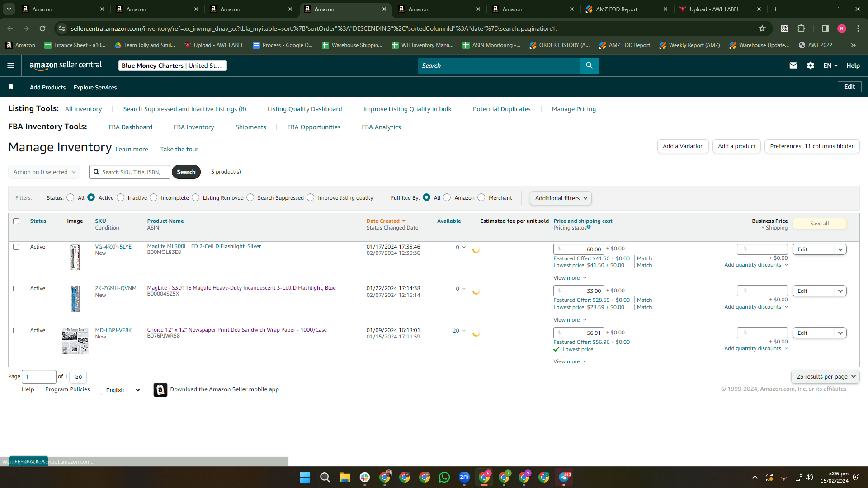This screenshot has height=488, width=868.
Task: Open Slack from the taskbar
Action: (x=365, y=477)
